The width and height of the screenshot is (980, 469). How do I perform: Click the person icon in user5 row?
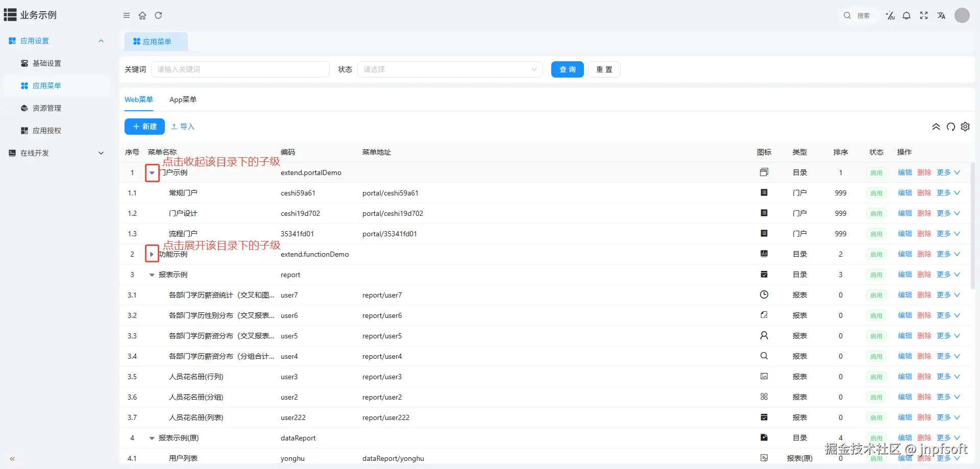pyautogui.click(x=764, y=335)
